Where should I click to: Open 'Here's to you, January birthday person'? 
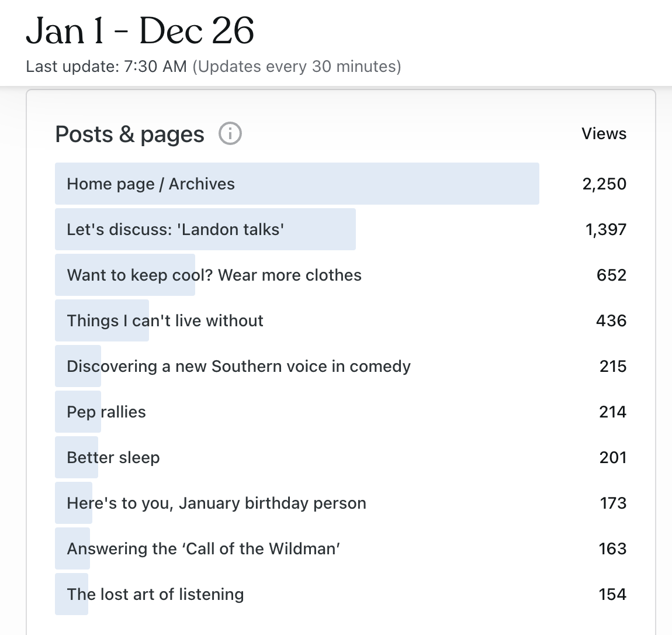coord(216,503)
